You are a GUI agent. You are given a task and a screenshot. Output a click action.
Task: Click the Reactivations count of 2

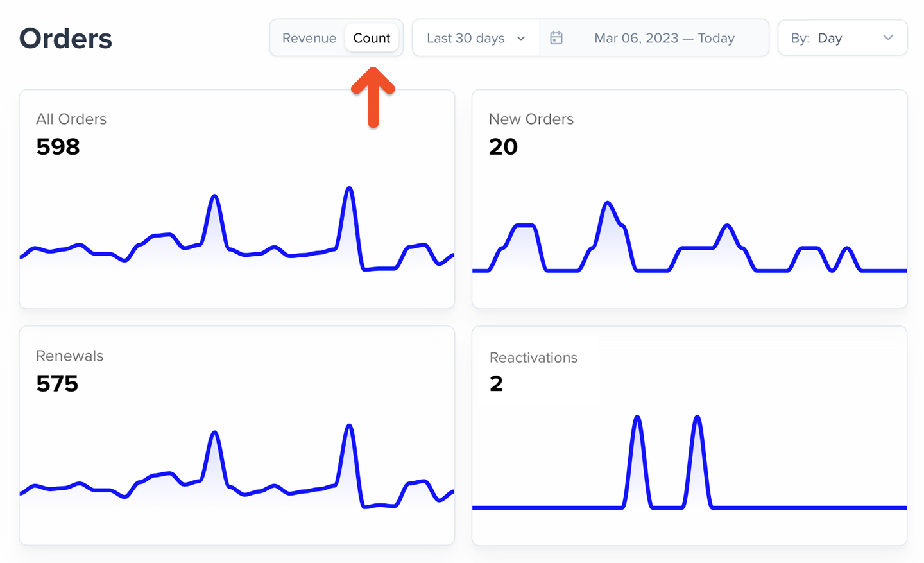[496, 384]
